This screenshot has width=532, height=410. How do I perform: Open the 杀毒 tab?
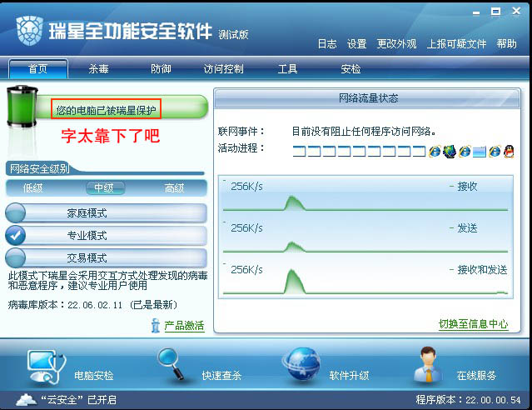99,69
